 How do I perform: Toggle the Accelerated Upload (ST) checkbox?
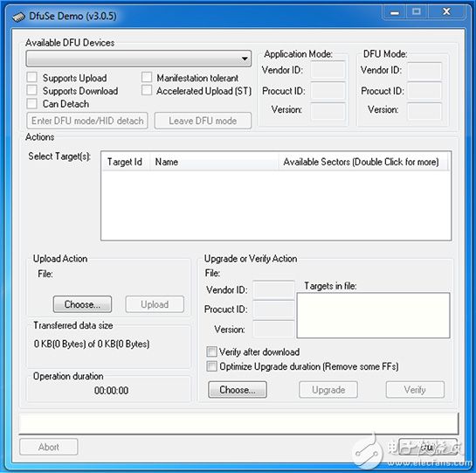point(147,90)
